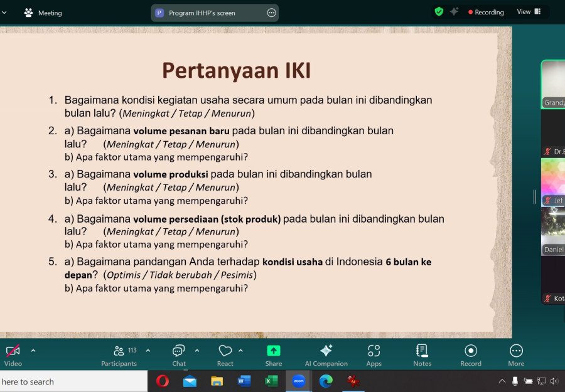This screenshot has width=565, height=392.
Task: Click the Recording indicator
Action: (x=486, y=12)
